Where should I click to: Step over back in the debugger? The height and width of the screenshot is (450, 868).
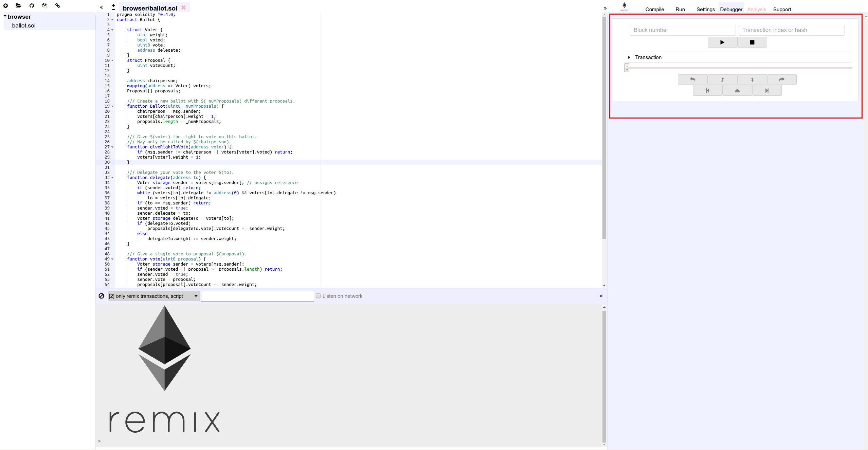click(x=692, y=80)
